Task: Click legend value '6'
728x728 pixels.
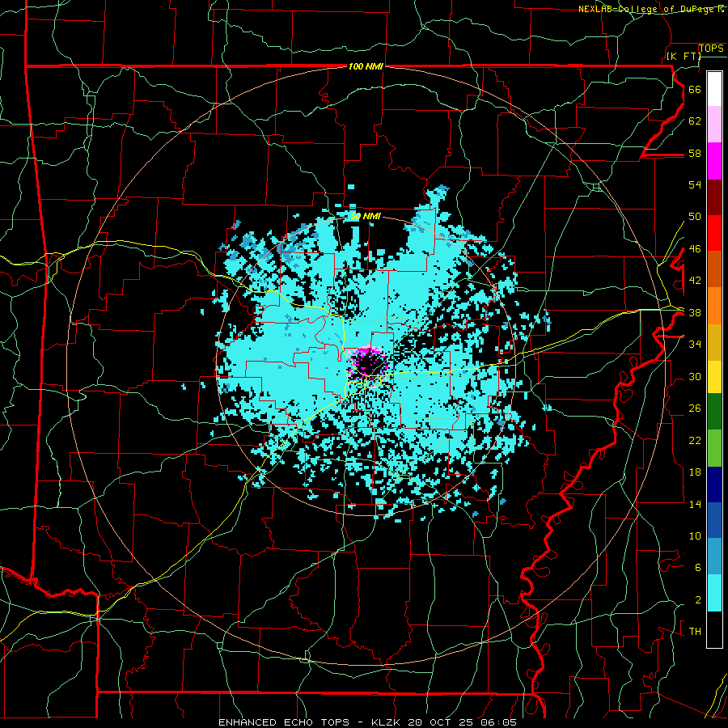Action: coord(697,567)
